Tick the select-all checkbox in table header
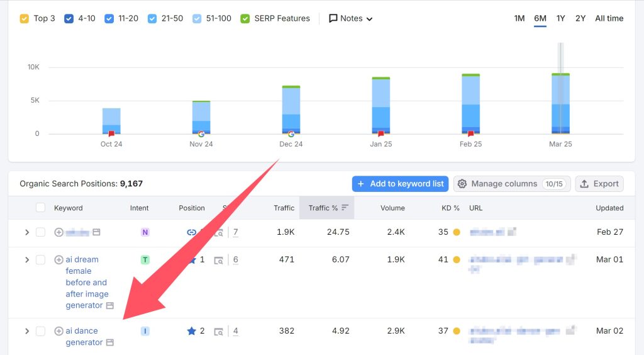The height and width of the screenshot is (355, 644). click(40, 208)
